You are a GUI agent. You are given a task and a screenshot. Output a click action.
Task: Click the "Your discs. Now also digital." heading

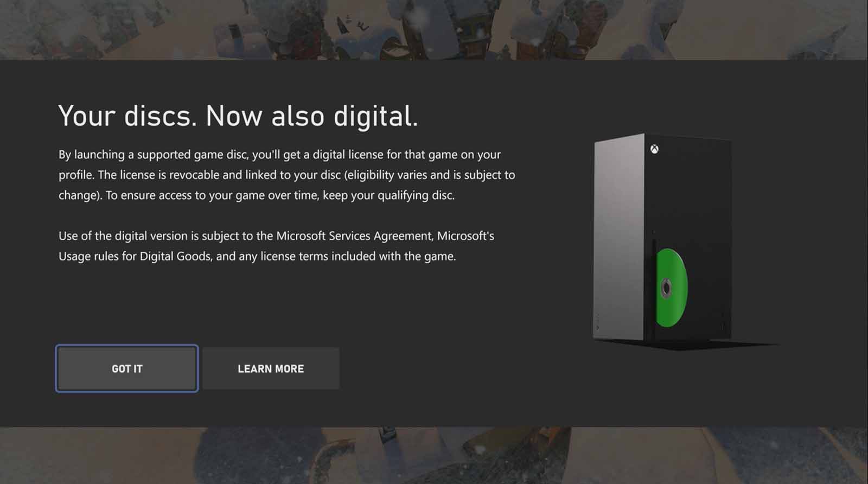click(238, 116)
